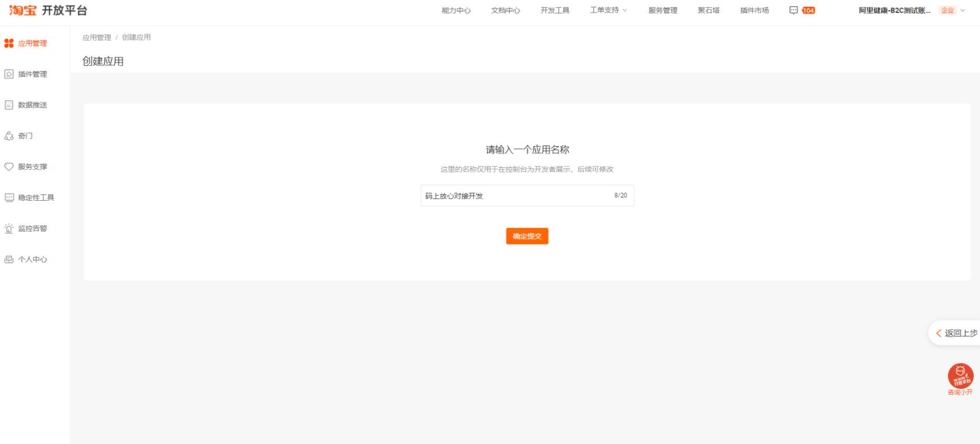Select 数据推送 label in sidebar
This screenshot has width=980, height=444.
[32, 105]
